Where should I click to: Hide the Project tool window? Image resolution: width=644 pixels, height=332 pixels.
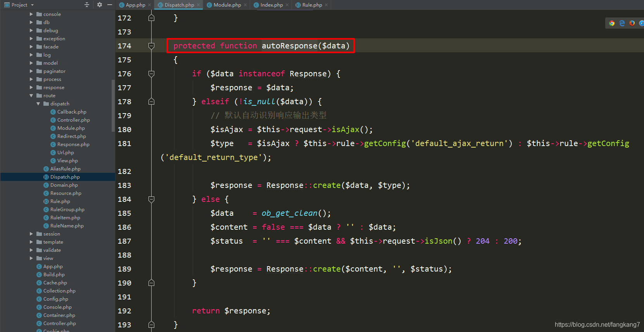click(110, 5)
